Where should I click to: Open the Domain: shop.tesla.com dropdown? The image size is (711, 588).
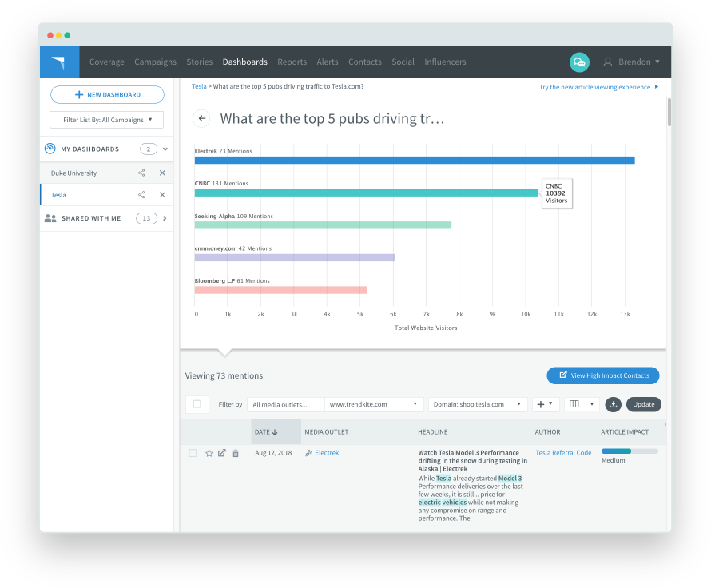(x=478, y=404)
